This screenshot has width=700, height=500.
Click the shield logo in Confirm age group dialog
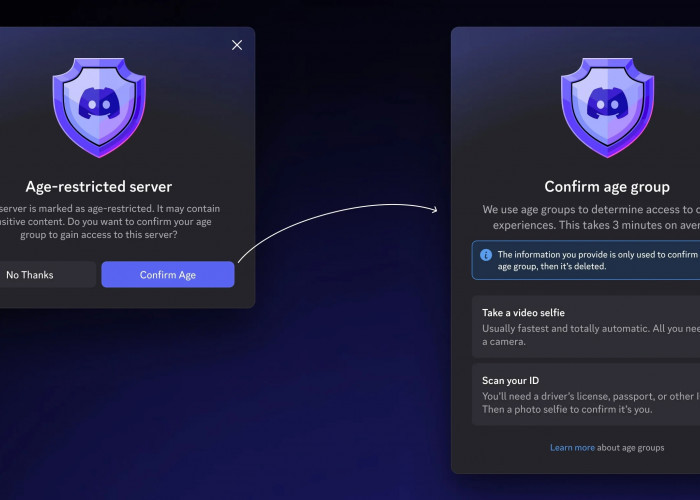[x=607, y=108]
